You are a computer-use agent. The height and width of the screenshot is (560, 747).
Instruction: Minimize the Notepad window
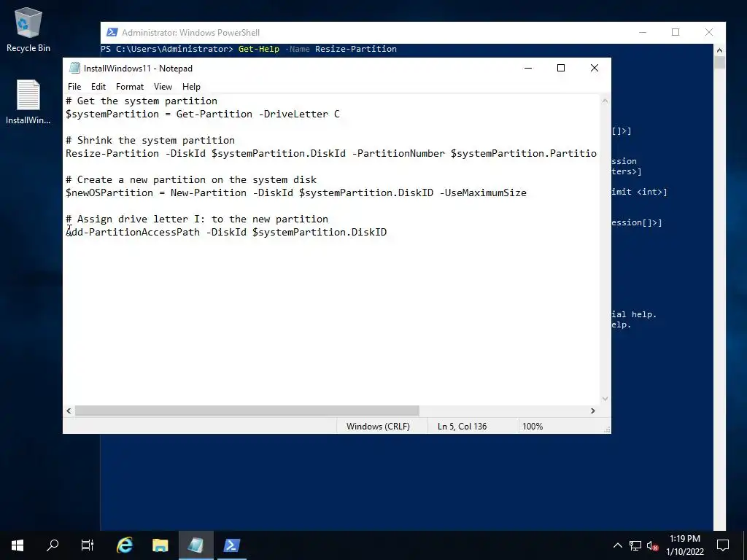[x=528, y=68]
